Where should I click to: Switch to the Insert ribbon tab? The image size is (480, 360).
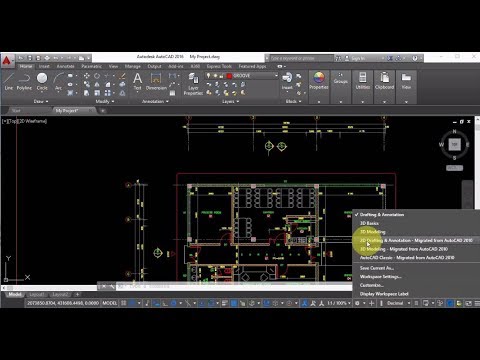pos(44,66)
